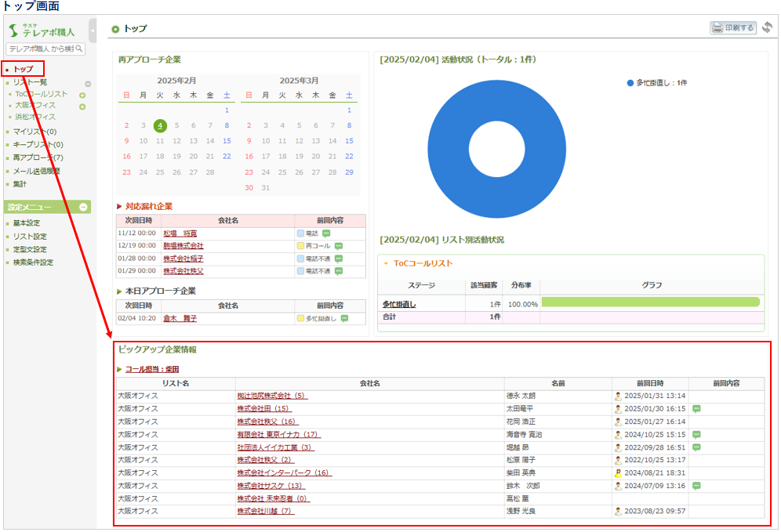Viewport: 781px width, 532px height.
Task: Open 定型文設定 in the settings menu
Action: pos(30,249)
